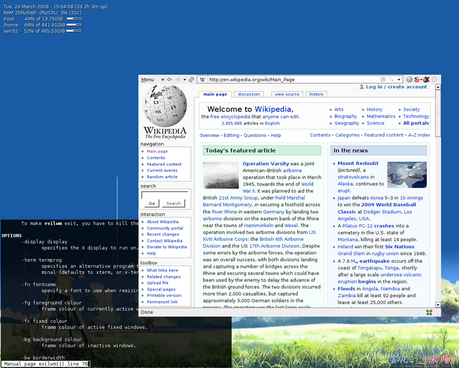Click the green status bar icon
Viewport: 459px width, 368px height.
(x=429, y=312)
